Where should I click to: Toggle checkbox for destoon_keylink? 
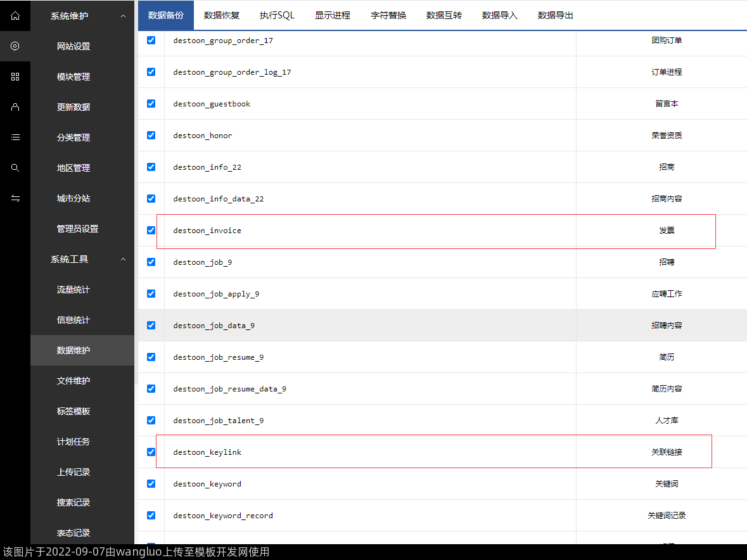[151, 452]
